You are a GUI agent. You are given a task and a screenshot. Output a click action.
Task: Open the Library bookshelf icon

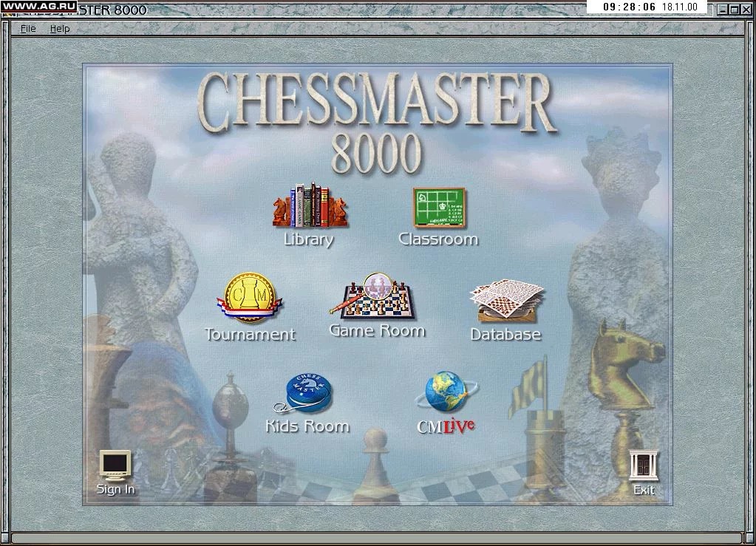pos(310,205)
